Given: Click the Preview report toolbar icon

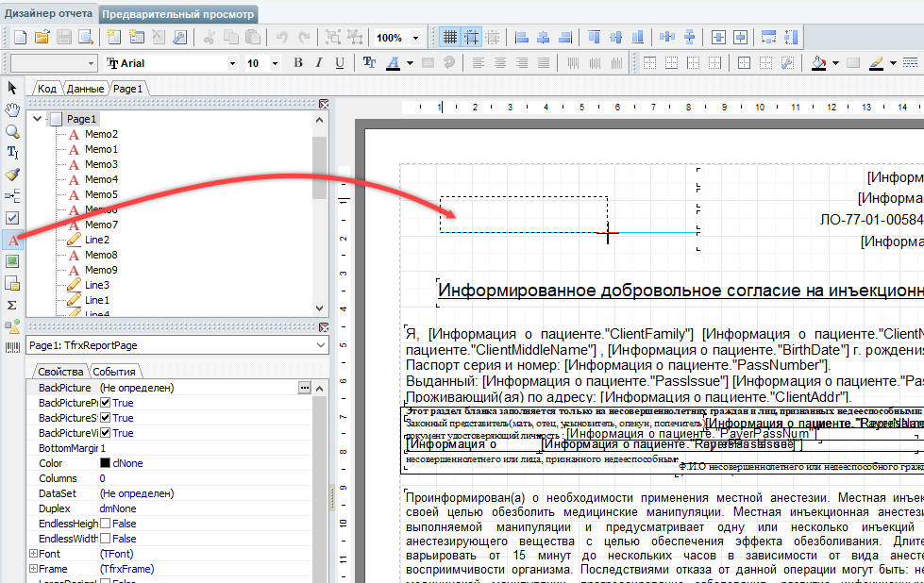Looking at the screenshot, I should [86, 38].
